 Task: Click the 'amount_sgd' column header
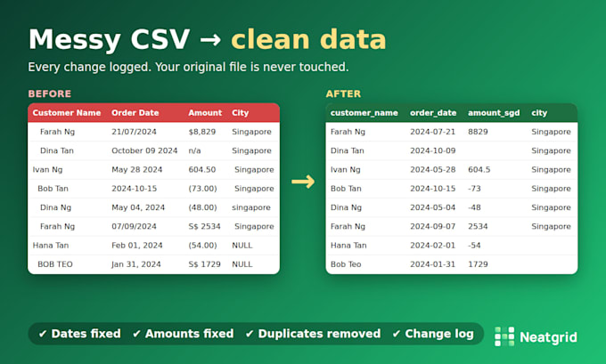pyautogui.click(x=494, y=113)
